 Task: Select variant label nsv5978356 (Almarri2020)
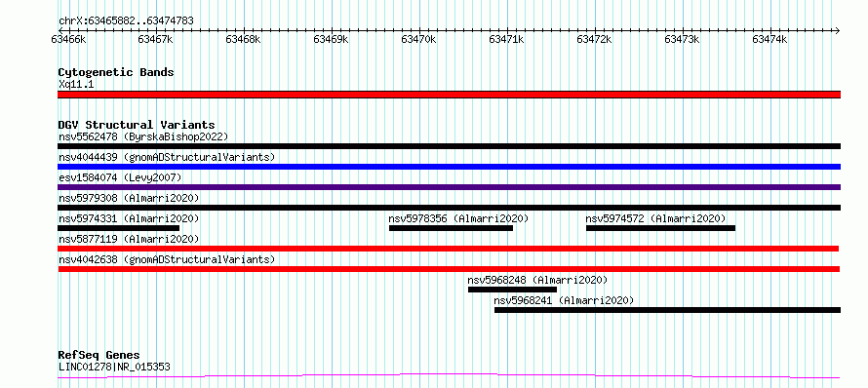459,218
